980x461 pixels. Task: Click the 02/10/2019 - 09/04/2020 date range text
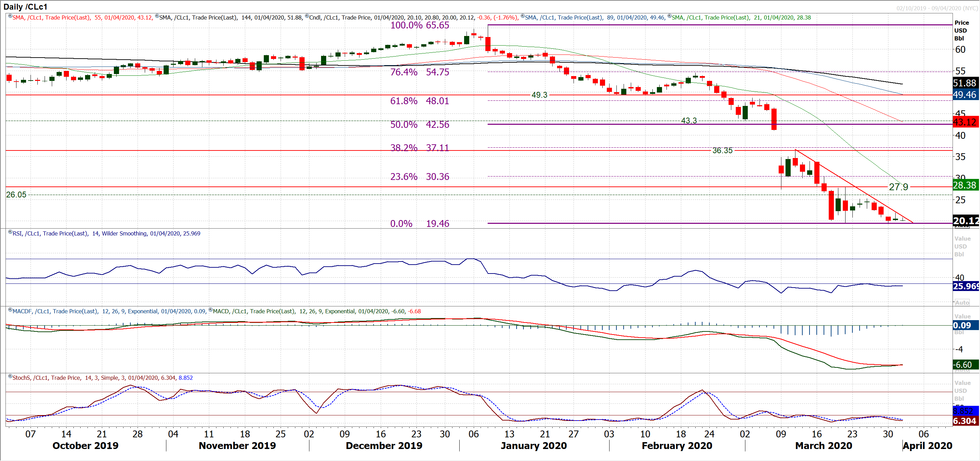click(937, 8)
